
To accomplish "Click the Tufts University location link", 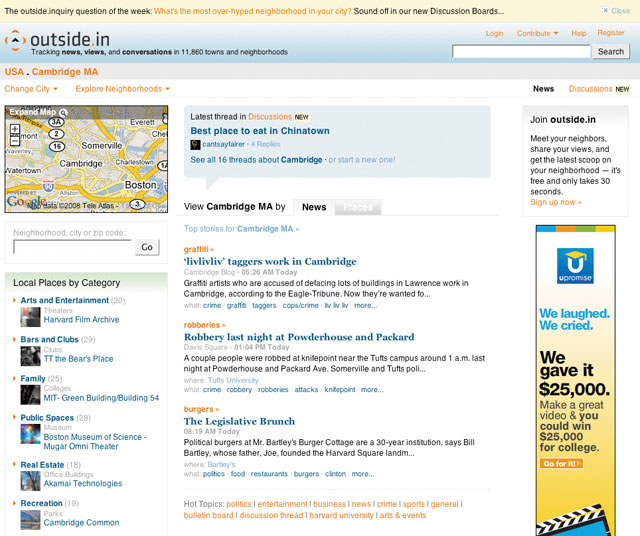I will click(233, 380).
